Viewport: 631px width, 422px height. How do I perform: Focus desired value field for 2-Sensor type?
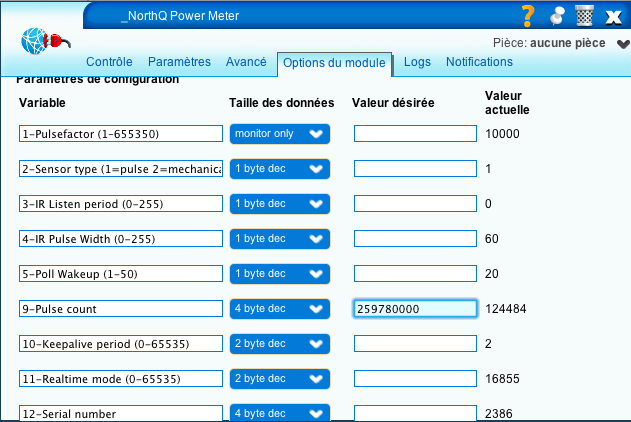point(415,169)
